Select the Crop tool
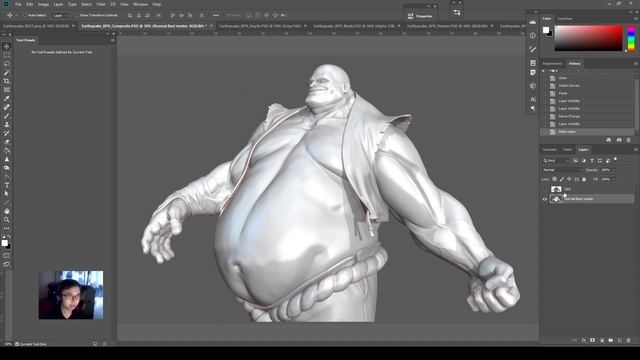The image size is (640, 360). (7, 81)
